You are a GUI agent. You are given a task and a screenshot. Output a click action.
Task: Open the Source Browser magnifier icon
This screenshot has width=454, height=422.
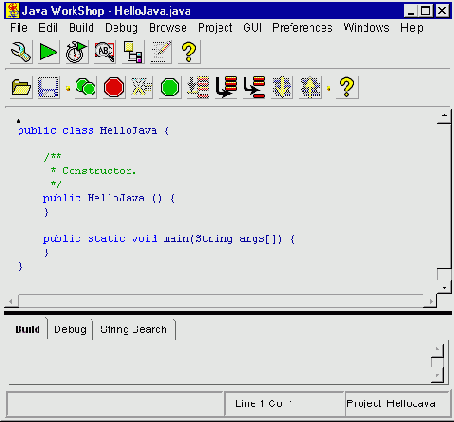[x=105, y=52]
